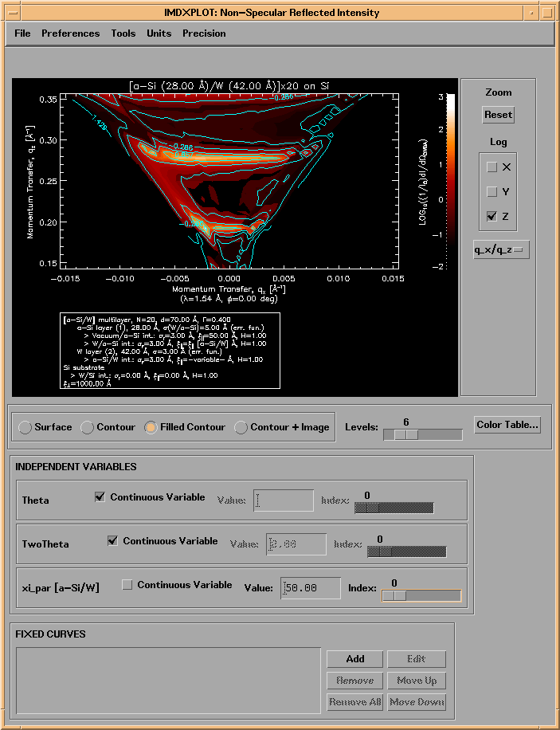Open the File menu
The width and height of the screenshot is (560, 730).
pyautogui.click(x=22, y=33)
